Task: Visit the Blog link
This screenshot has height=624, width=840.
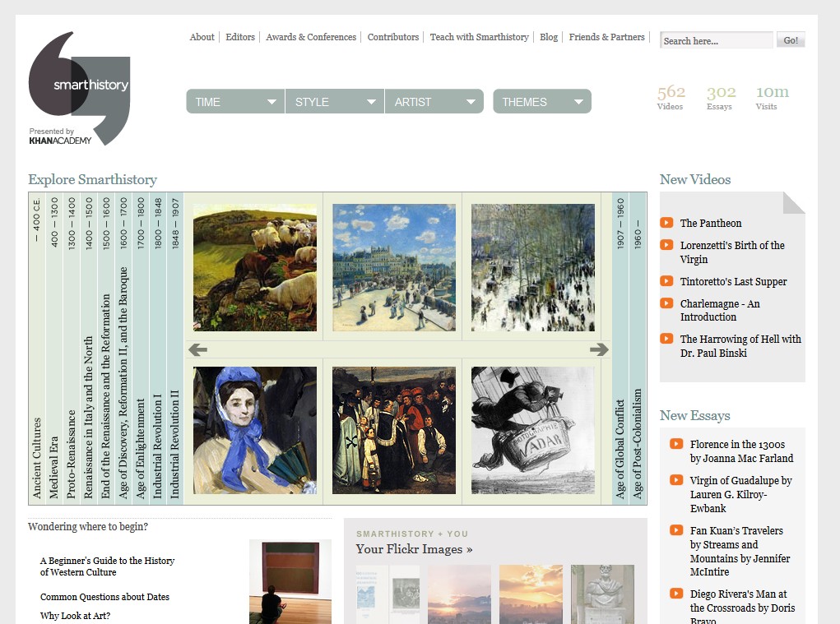Action: point(549,37)
